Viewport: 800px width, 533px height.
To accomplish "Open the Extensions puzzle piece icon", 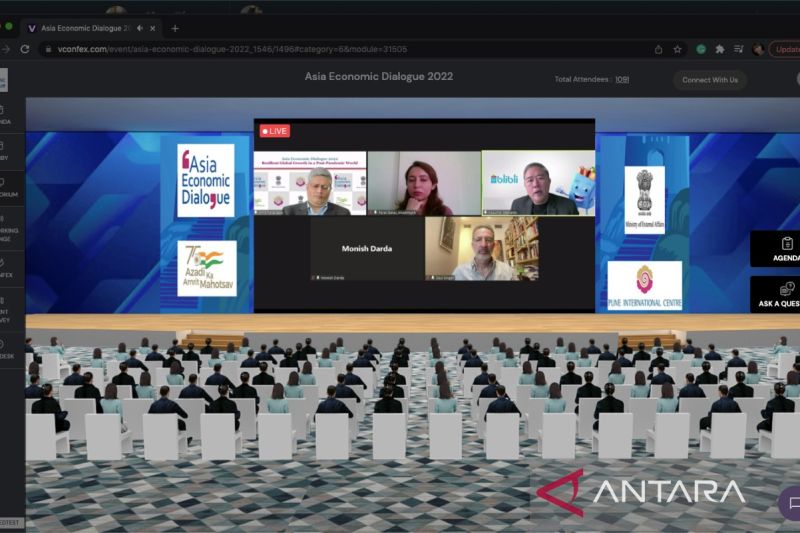I will pyautogui.click(x=720, y=49).
